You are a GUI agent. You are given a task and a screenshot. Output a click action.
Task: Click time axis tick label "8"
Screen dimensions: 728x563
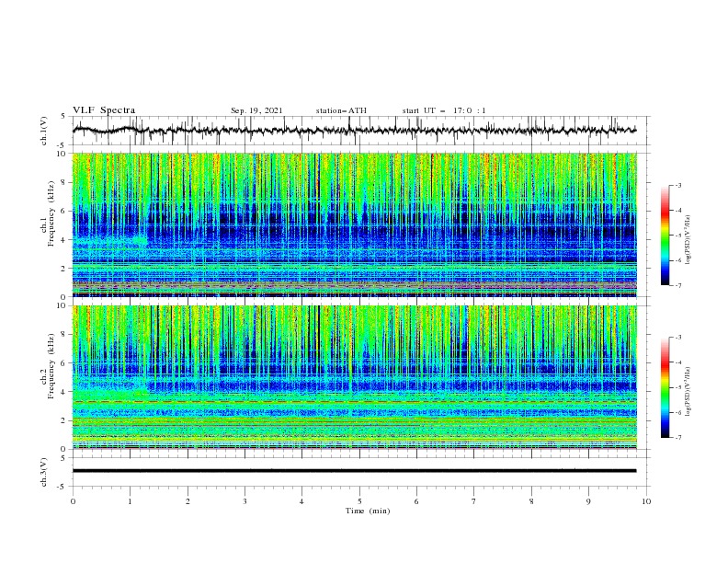[531, 501]
